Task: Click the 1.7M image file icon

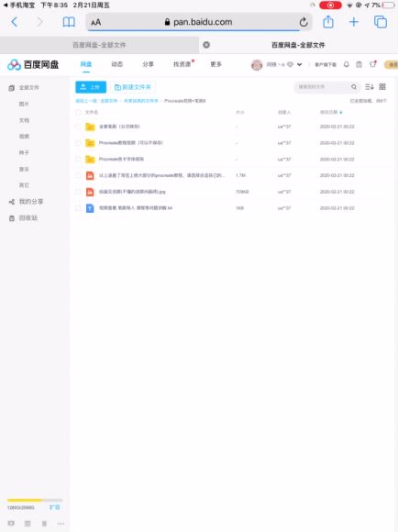Action: (x=90, y=175)
